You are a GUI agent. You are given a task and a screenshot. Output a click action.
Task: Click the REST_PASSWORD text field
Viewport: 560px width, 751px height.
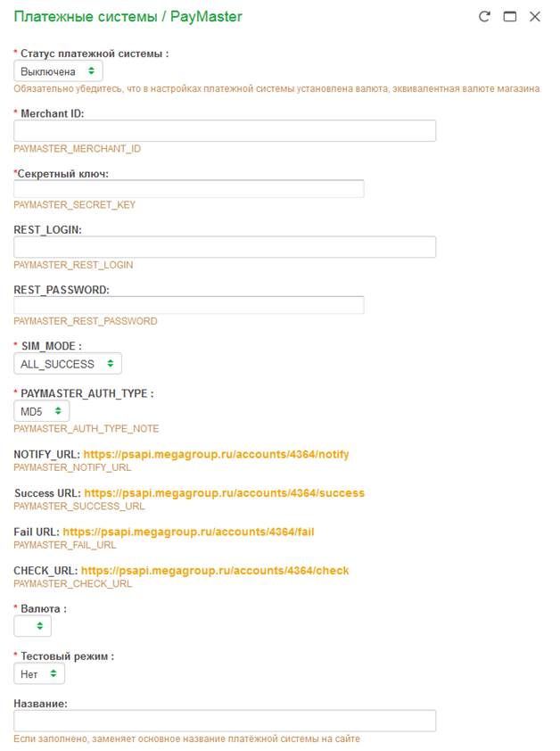(189, 305)
